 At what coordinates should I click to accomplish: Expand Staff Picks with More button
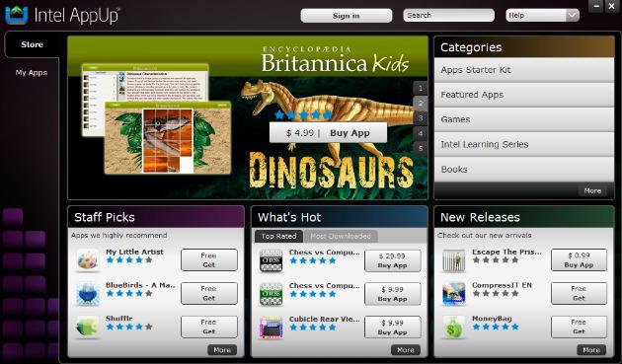pyautogui.click(x=222, y=350)
